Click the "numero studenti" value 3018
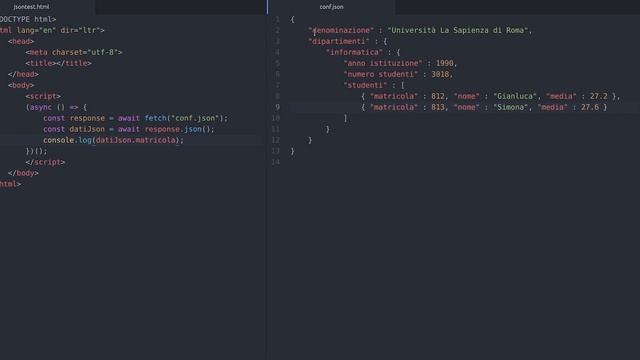 440,74
